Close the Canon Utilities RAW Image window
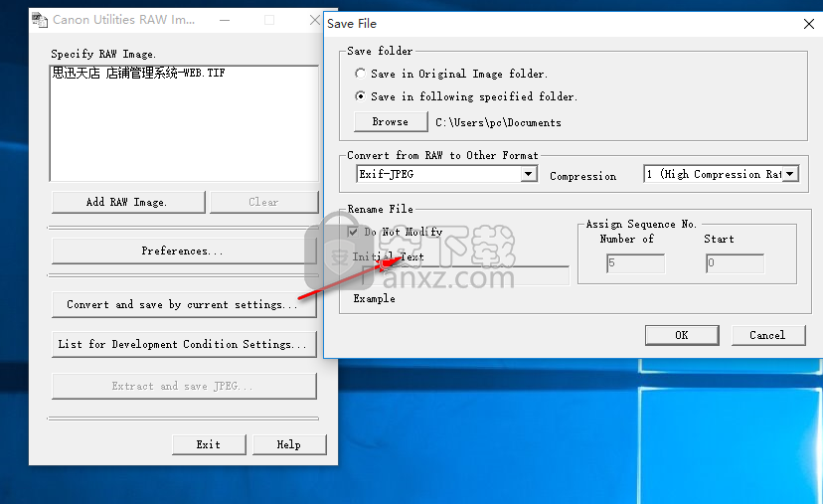This screenshot has height=504, width=823. pos(314,20)
